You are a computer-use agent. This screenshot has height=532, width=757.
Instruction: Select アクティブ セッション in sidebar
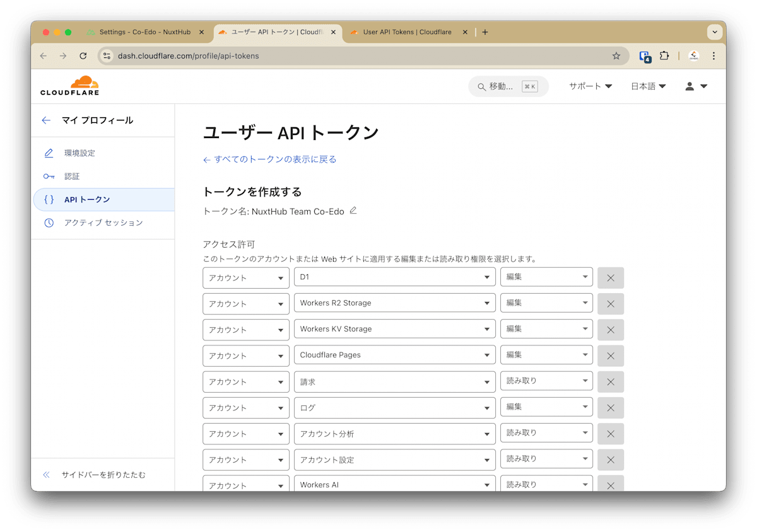[103, 223]
